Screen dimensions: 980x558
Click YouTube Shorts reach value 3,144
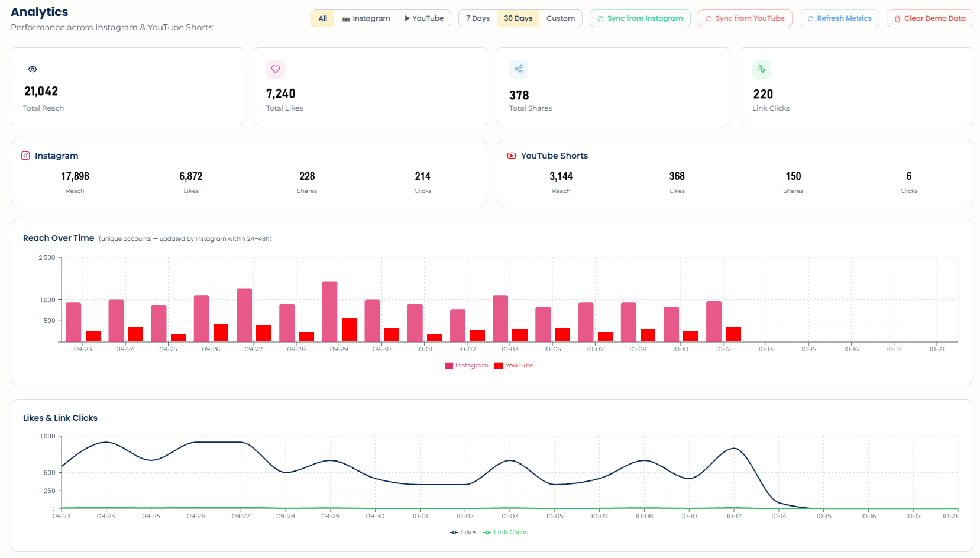561,176
